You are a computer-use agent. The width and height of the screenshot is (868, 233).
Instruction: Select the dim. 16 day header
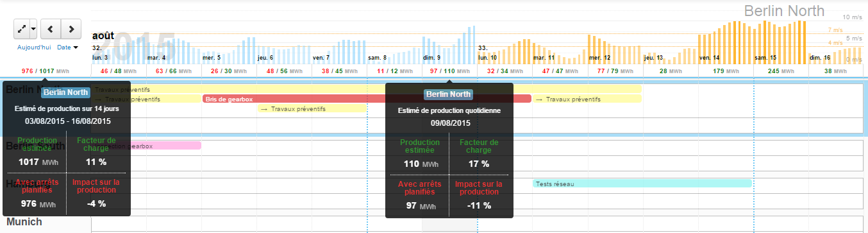pos(820,58)
